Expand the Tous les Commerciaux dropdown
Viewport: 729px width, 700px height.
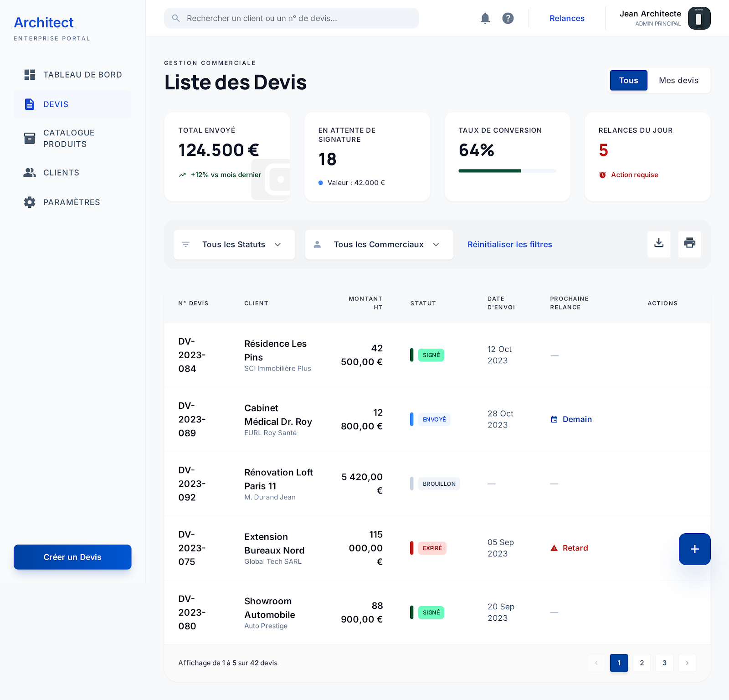click(379, 245)
